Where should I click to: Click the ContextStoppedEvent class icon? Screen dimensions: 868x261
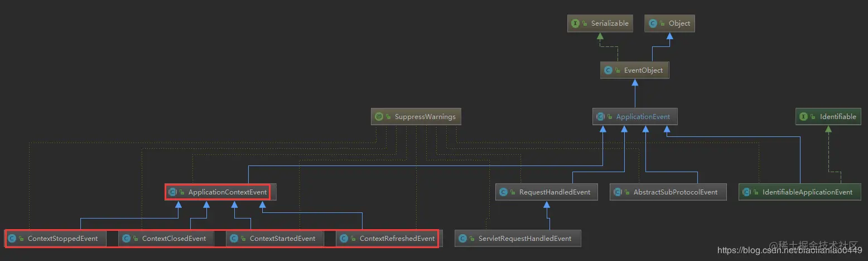12,239
